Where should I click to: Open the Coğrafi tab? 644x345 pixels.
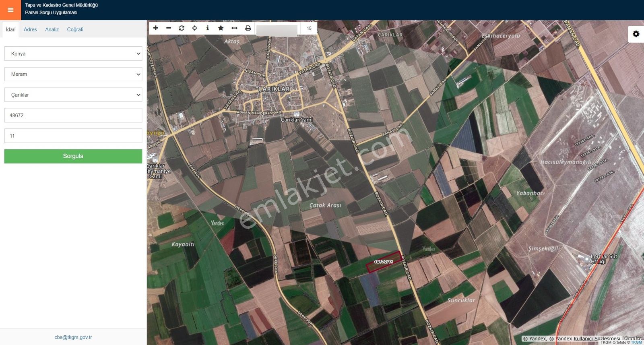pos(75,29)
